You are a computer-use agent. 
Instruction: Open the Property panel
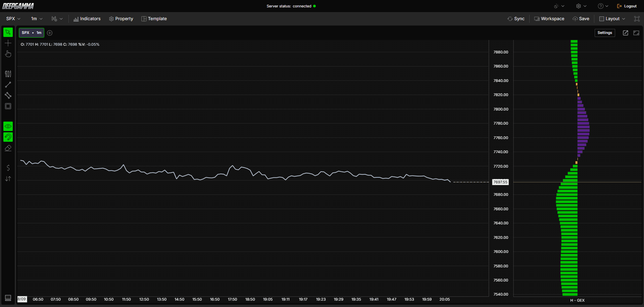coord(121,19)
